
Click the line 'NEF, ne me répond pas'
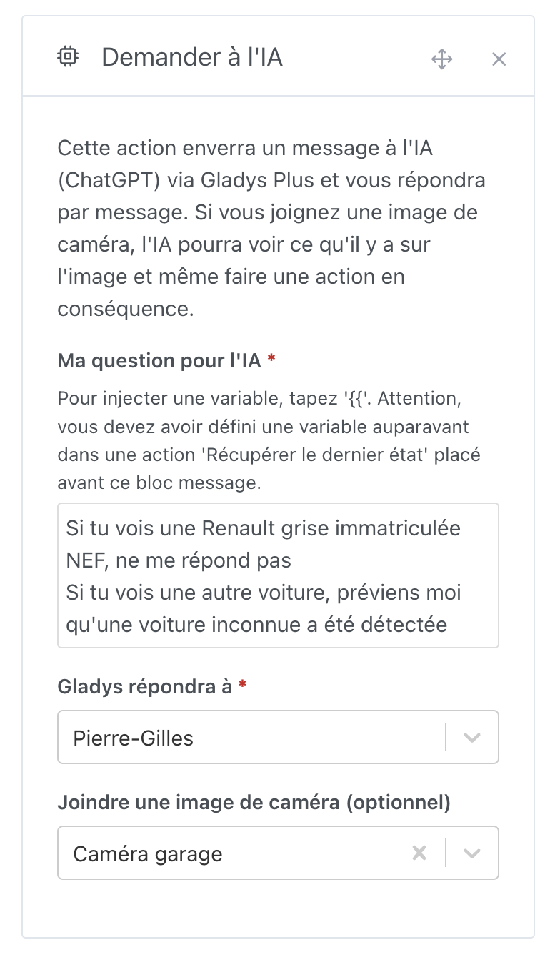179,560
